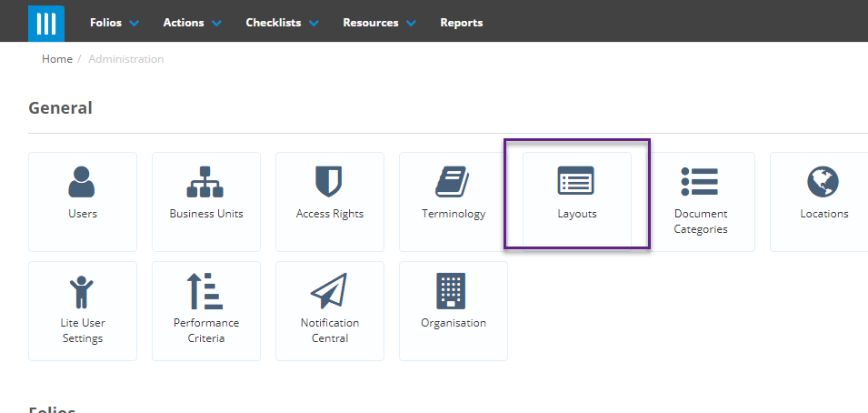
Task: Open the Users person icon
Action: [x=82, y=181]
